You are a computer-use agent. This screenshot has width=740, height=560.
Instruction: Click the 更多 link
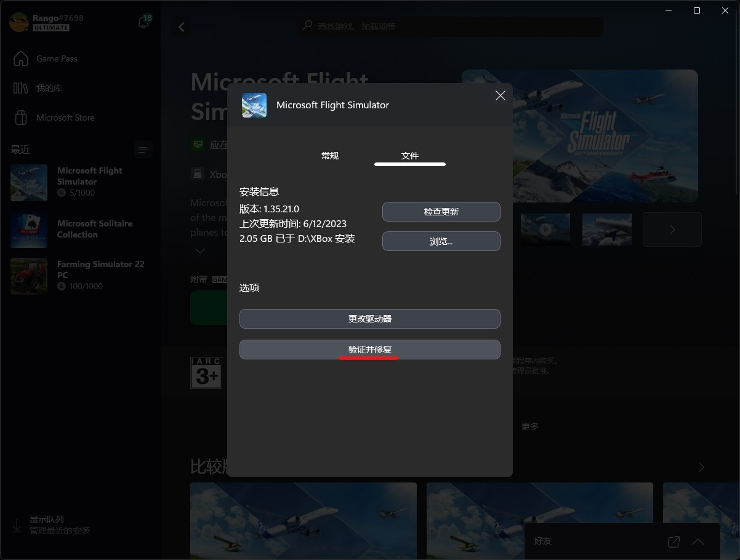(530, 426)
